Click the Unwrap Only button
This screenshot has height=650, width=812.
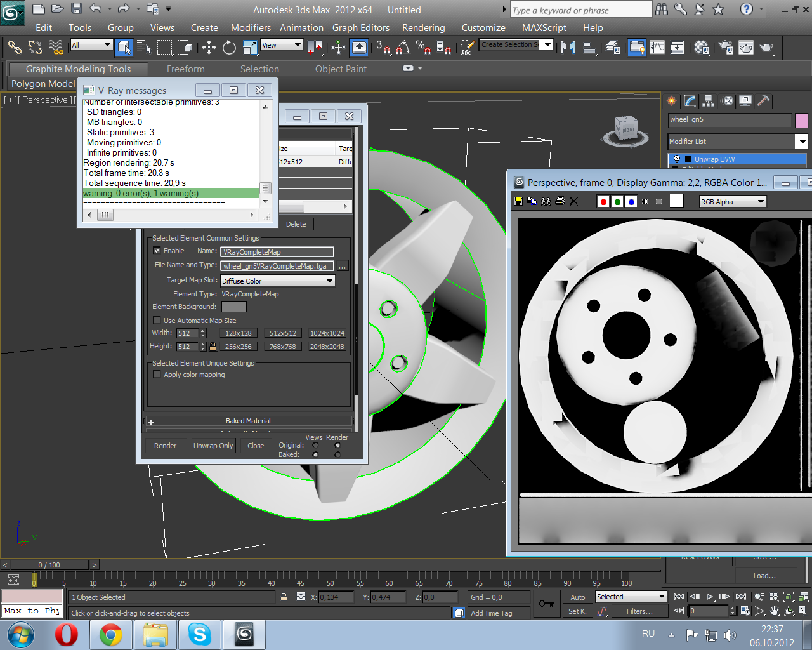tap(213, 446)
